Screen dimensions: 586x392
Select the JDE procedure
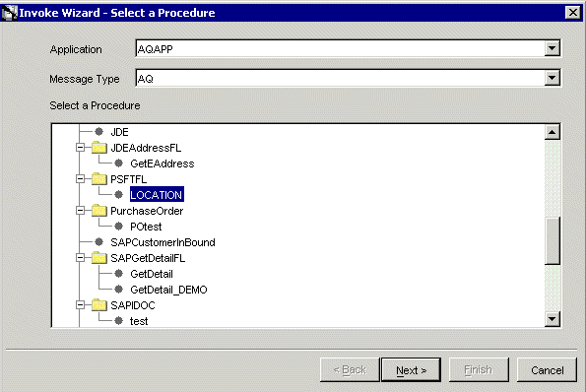(119, 132)
